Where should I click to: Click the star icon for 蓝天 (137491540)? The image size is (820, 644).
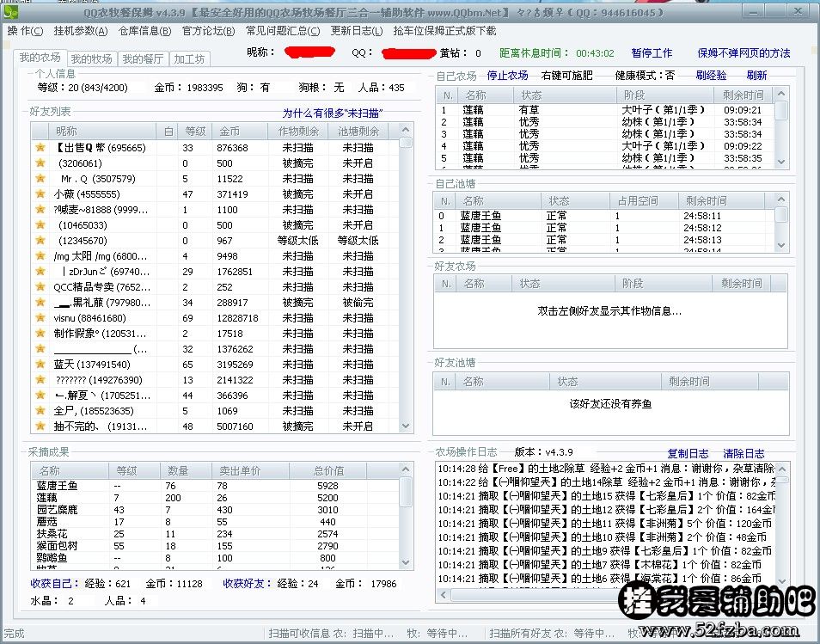40,364
